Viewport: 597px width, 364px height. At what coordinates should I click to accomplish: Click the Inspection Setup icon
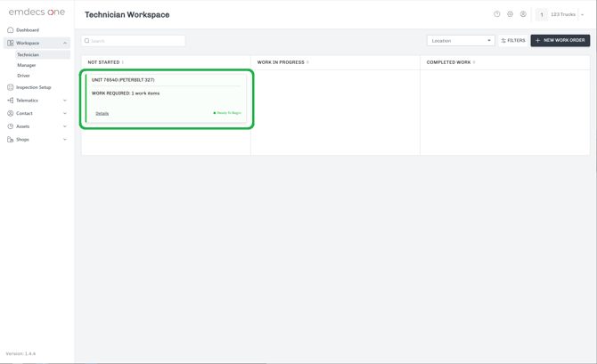(11, 87)
